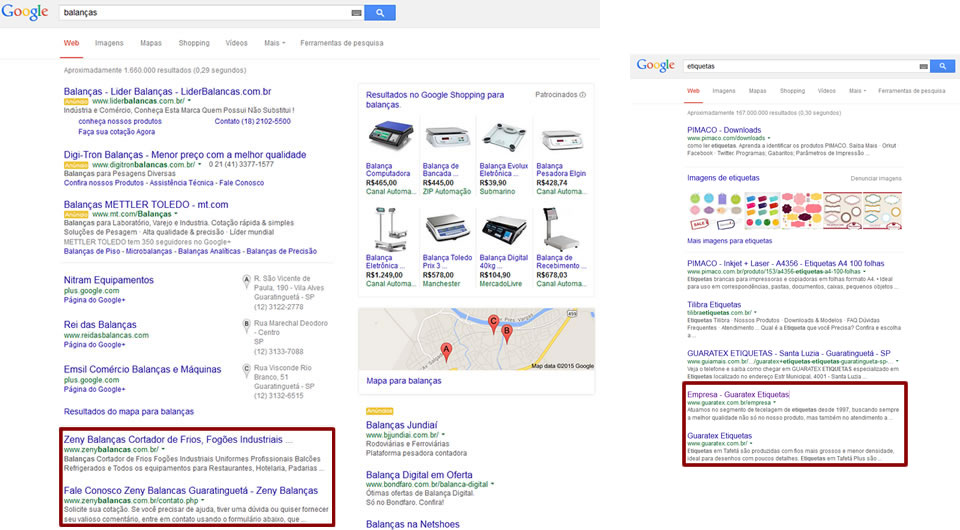Click the pin B marker beside the Rei das Balanças address

pyautogui.click(x=246, y=325)
